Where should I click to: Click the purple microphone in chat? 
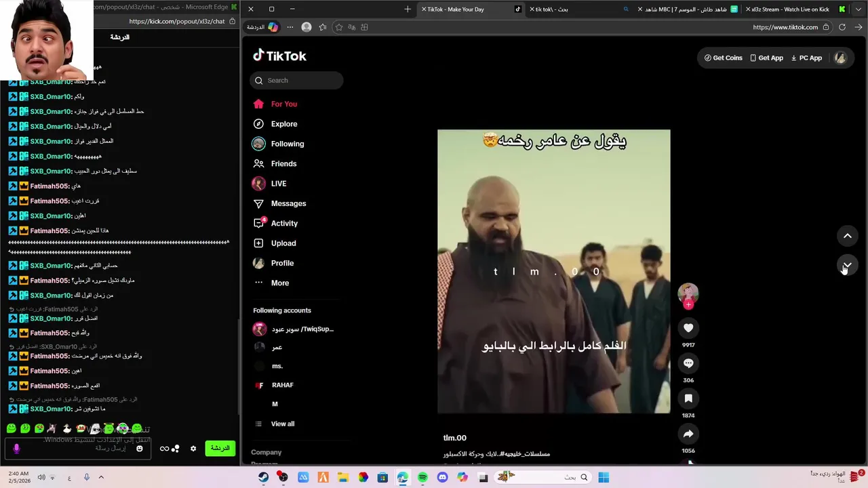coord(16,449)
